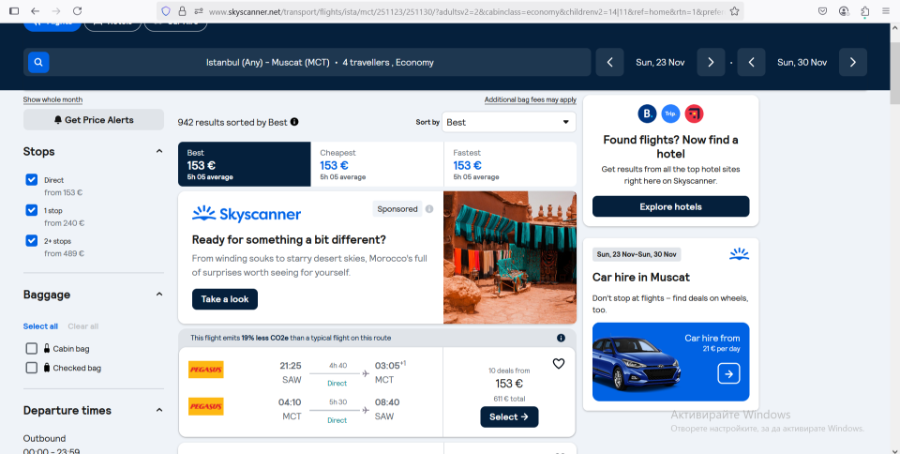Click the Pegasus logo on outbound flight

(x=205, y=370)
